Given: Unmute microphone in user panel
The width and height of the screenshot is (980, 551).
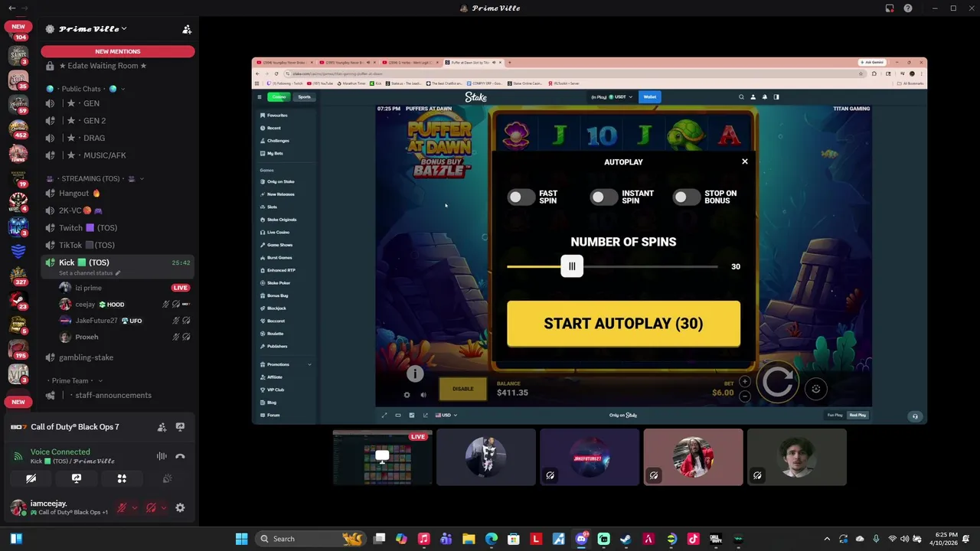Looking at the screenshot, I should pyautogui.click(x=122, y=507).
